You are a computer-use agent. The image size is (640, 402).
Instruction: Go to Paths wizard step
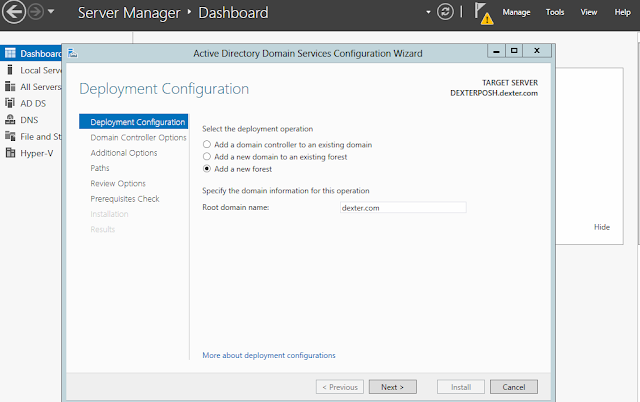100,168
